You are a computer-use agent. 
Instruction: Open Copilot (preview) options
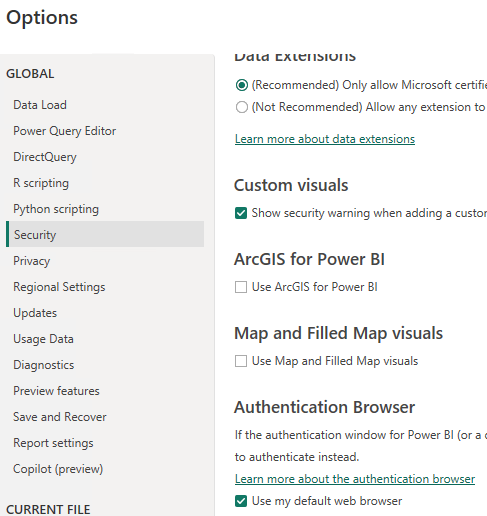point(58,469)
